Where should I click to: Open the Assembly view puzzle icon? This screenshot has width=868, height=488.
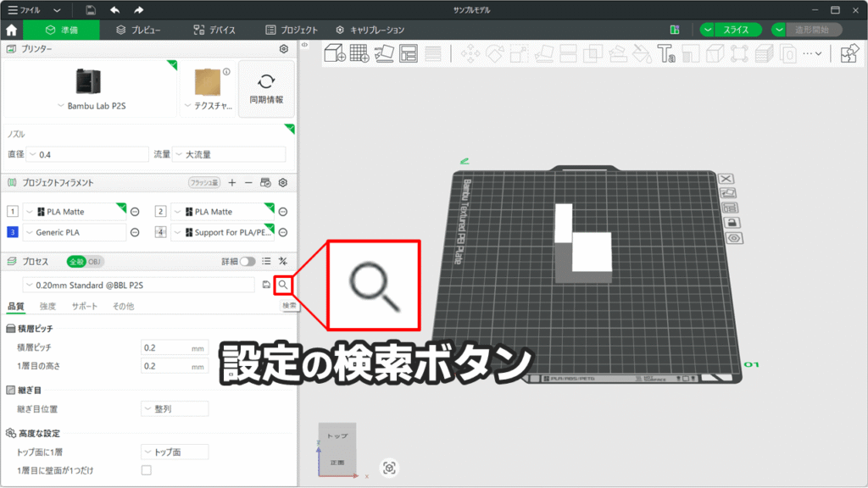click(x=849, y=53)
